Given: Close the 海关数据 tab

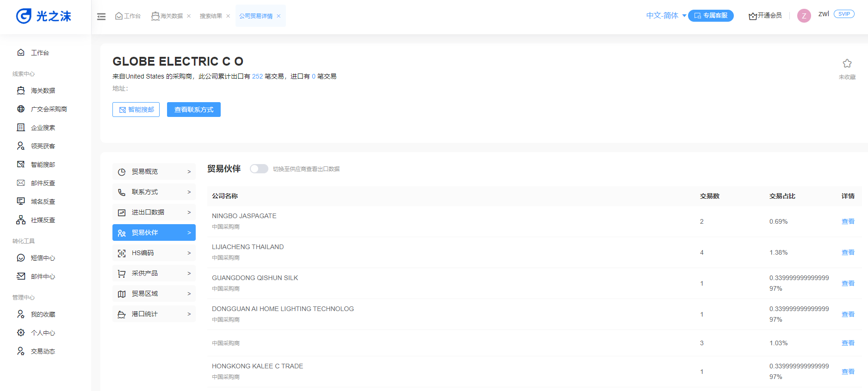Looking at the screenshot, I should pyautogui.click(x=189, y=16).
